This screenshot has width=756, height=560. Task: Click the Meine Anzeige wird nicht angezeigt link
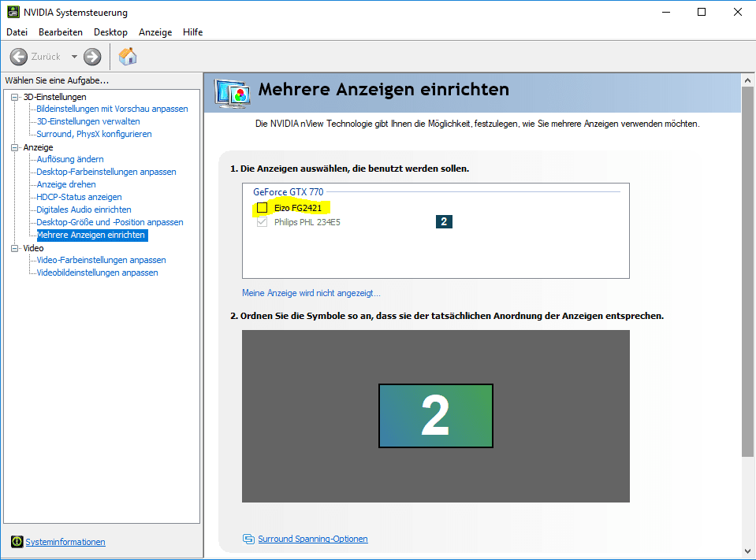(x=311, y=293)
